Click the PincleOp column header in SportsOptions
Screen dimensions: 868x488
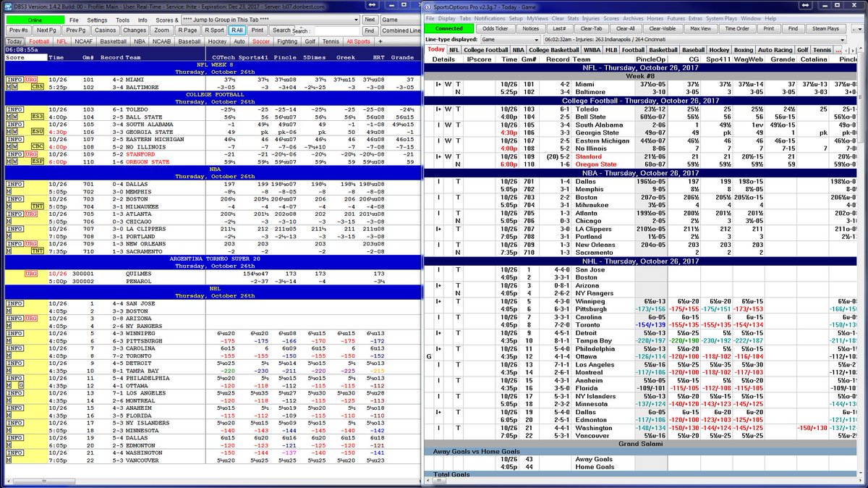(x=652, y=59)
